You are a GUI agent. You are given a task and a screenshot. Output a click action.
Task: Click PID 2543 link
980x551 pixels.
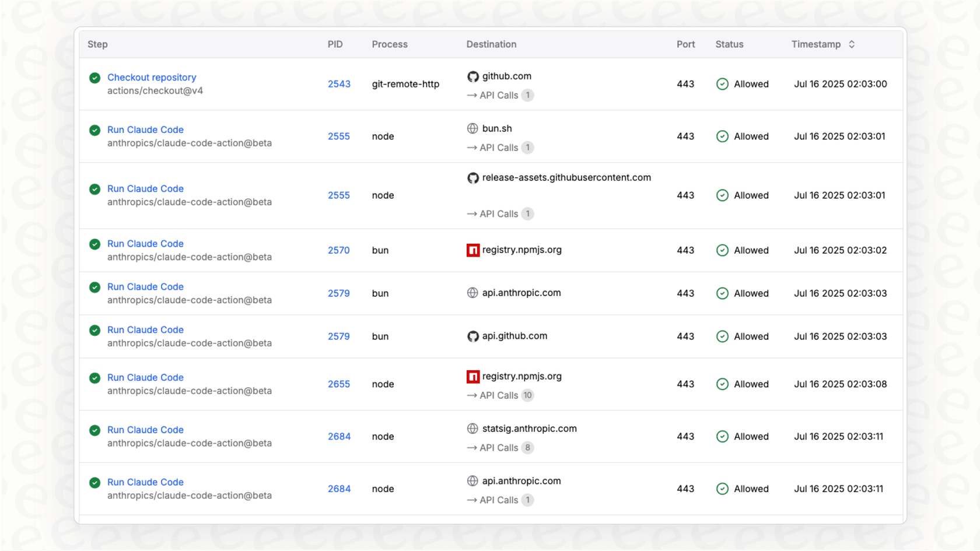pyautogui.click(x=339, y=84)
